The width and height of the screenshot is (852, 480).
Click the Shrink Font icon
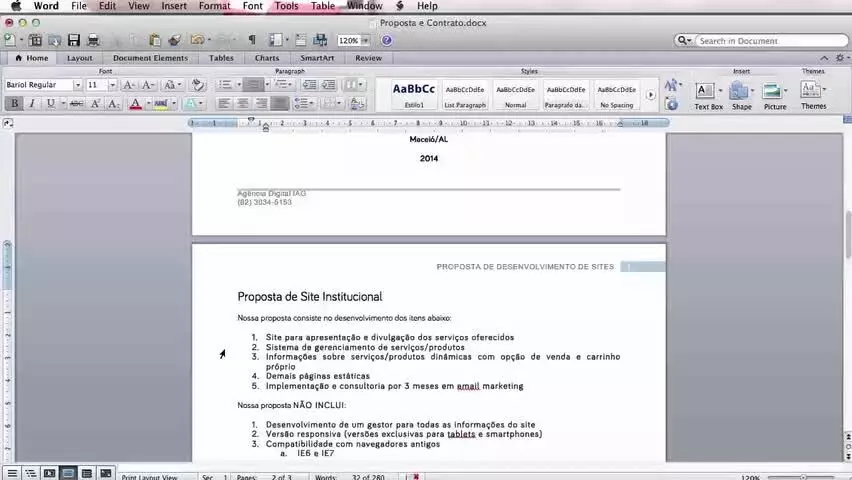147,85
